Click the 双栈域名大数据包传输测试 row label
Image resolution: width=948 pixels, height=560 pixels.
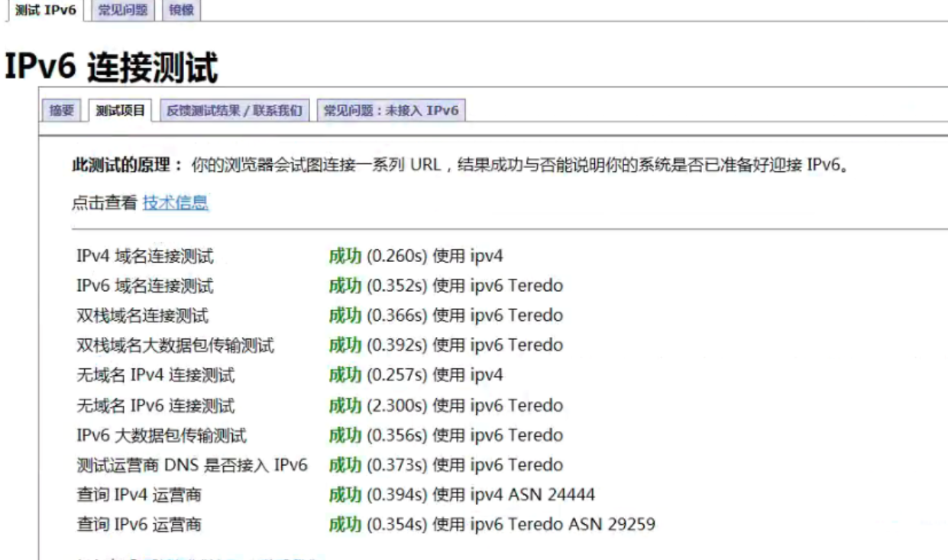tap(176, 345)
